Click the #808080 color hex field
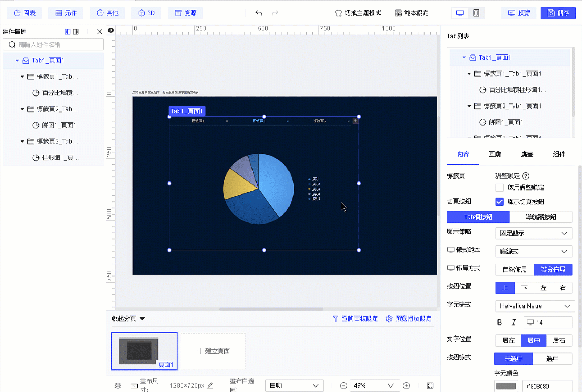Screen dimensions: 582x392 pyautogui.click(x=547, y=386)
